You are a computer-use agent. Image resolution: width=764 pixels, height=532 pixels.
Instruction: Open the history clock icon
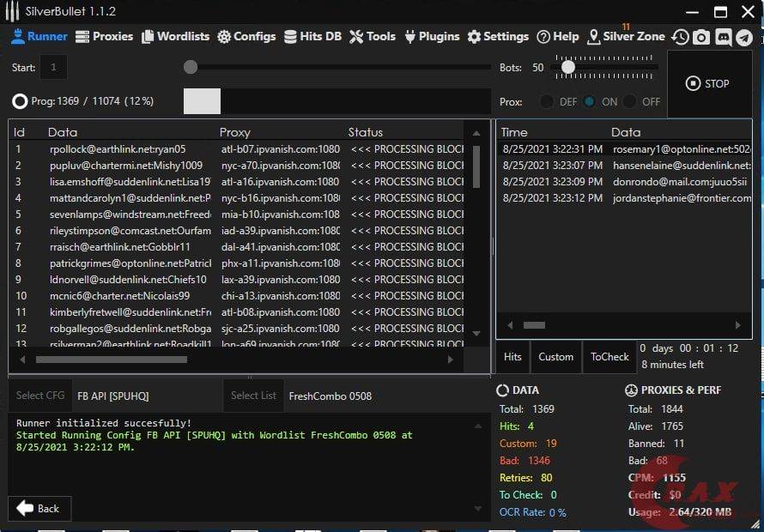680,38
